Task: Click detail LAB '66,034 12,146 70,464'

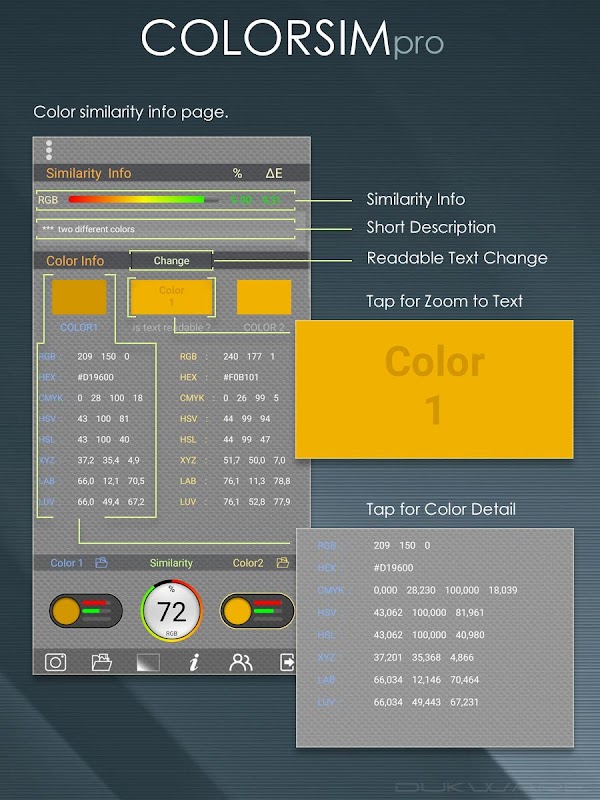Action: [426, 680]
